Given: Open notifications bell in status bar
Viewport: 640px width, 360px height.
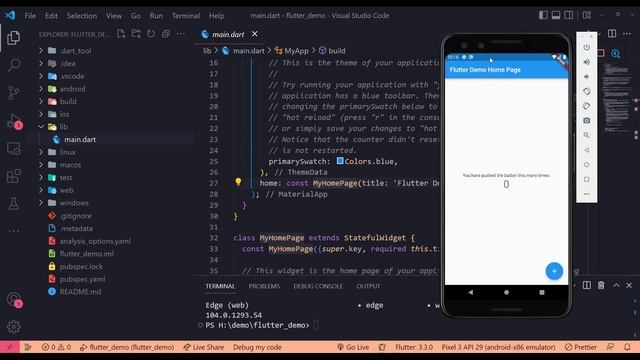Looking at the screenshot, I should point(627,347).
